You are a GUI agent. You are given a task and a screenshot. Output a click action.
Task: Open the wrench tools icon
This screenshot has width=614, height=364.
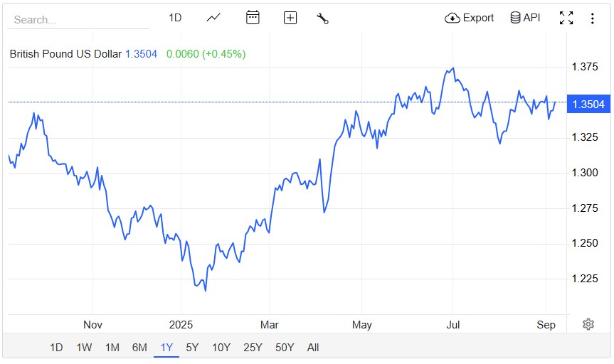click(x=322, y=18)
